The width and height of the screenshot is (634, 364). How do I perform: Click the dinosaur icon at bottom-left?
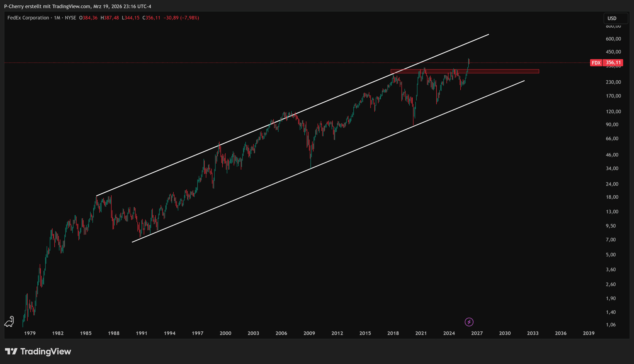(9, 321)
